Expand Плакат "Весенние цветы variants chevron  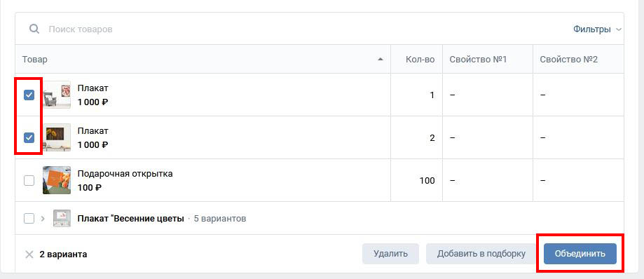pos(42,218)
